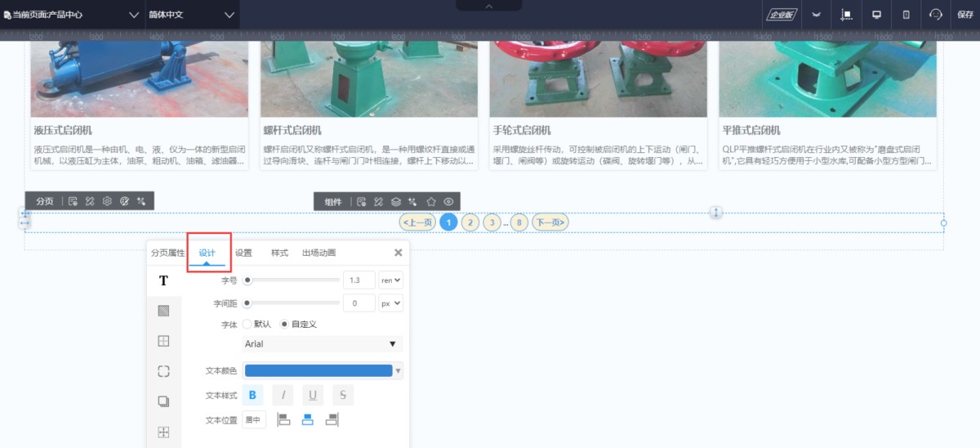The width and height of the screenshot is (980, 448).
Task: Open the rounded corner design section
Action: click(x=163, y=371)
